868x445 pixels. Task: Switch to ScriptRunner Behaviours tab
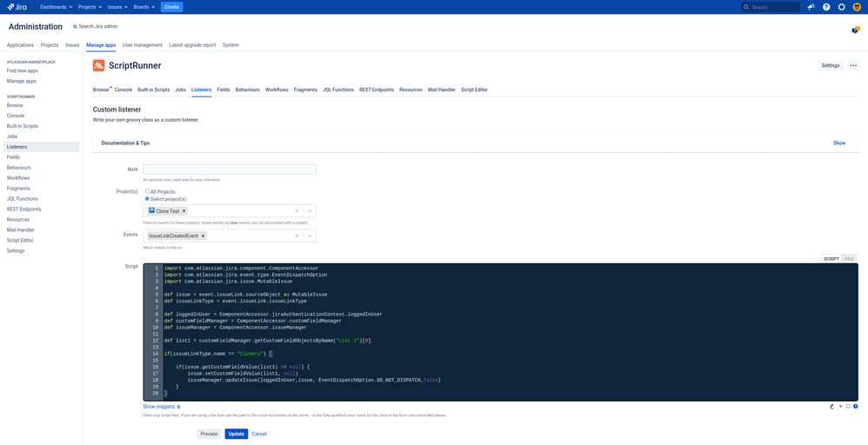point(248,90)
